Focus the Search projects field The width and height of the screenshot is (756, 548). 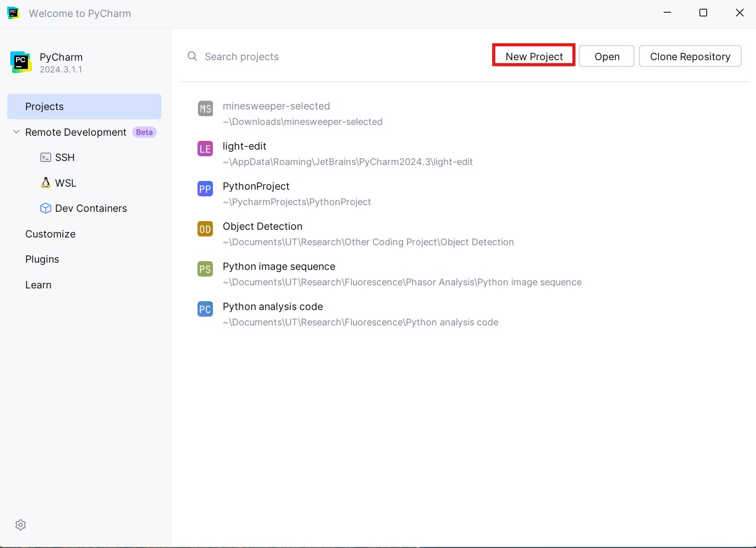coord(309,57)
